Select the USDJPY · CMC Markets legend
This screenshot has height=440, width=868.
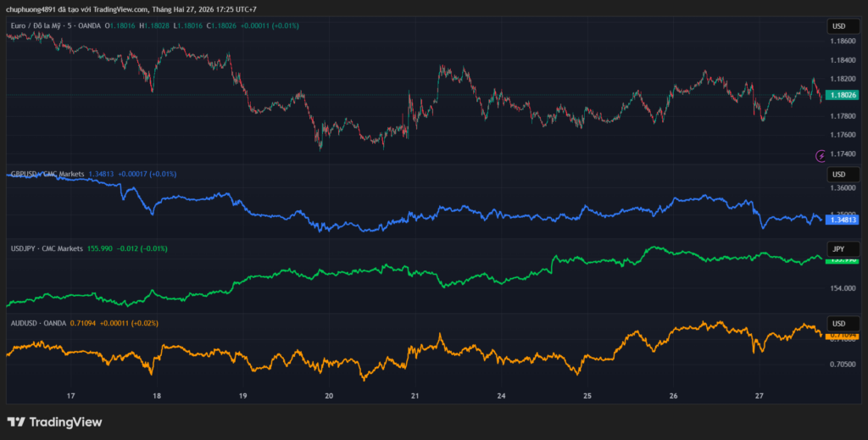coord(47,248)
